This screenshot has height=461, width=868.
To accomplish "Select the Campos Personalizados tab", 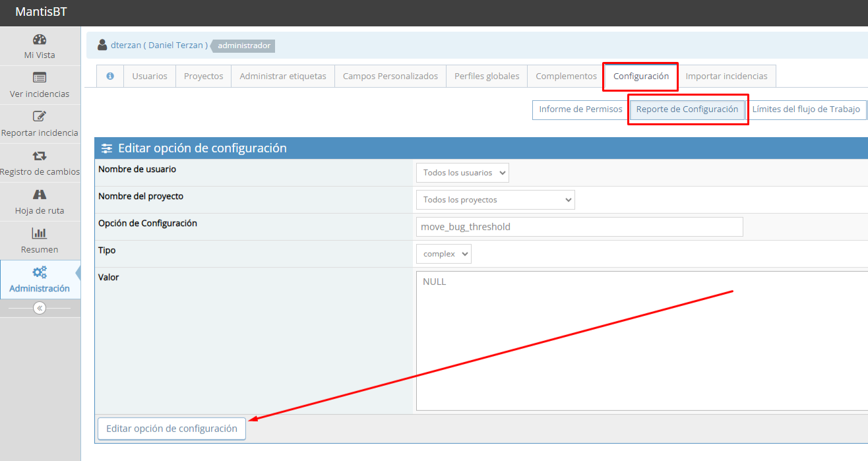I will [390, 77].
